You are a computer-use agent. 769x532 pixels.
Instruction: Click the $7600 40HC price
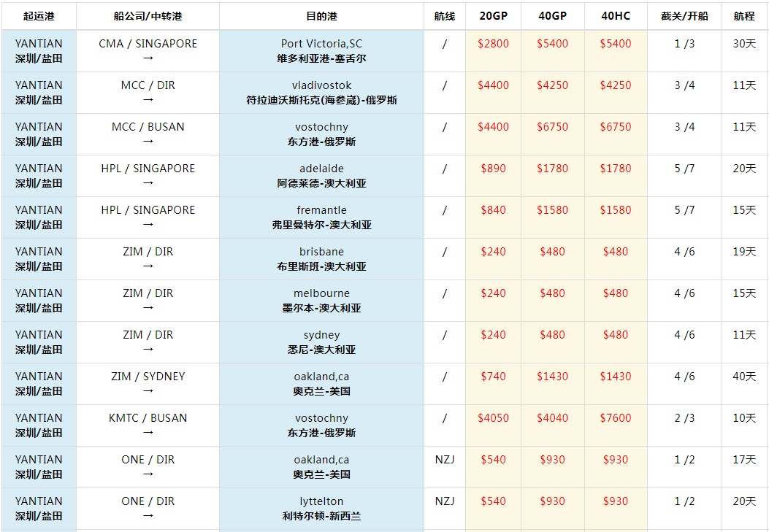[x=616, y=418]
